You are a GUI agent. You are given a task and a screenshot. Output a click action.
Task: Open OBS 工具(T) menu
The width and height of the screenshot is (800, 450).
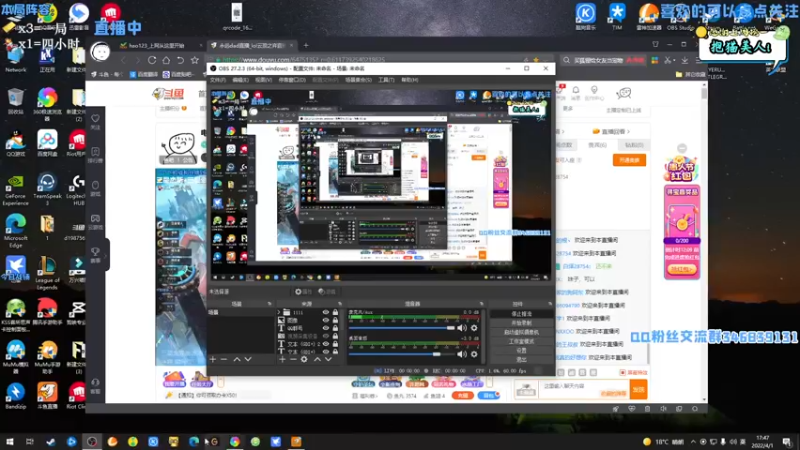pos(386,80)
